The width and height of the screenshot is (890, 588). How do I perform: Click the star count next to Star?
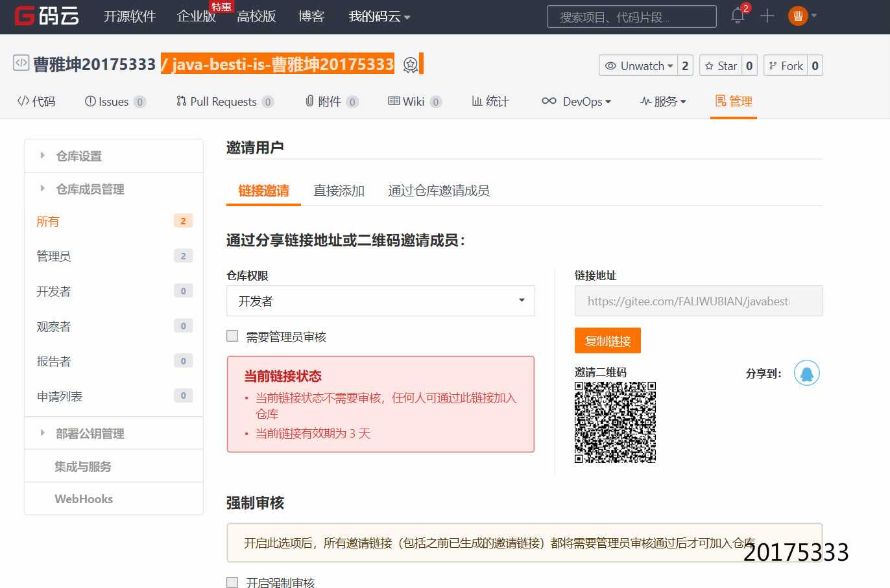749,65
